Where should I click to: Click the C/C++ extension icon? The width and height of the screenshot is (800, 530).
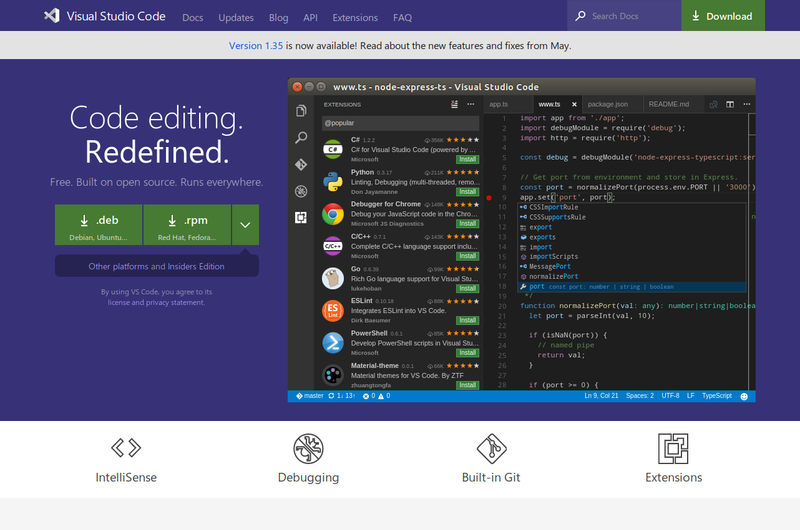point(333,246)
